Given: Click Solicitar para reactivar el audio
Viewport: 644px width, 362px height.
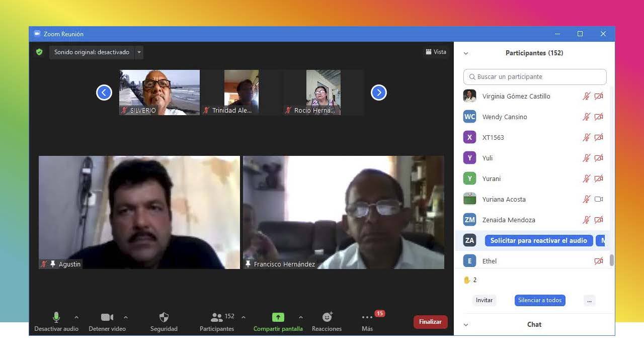Looking at the screenshot, I should coord(539,240).
